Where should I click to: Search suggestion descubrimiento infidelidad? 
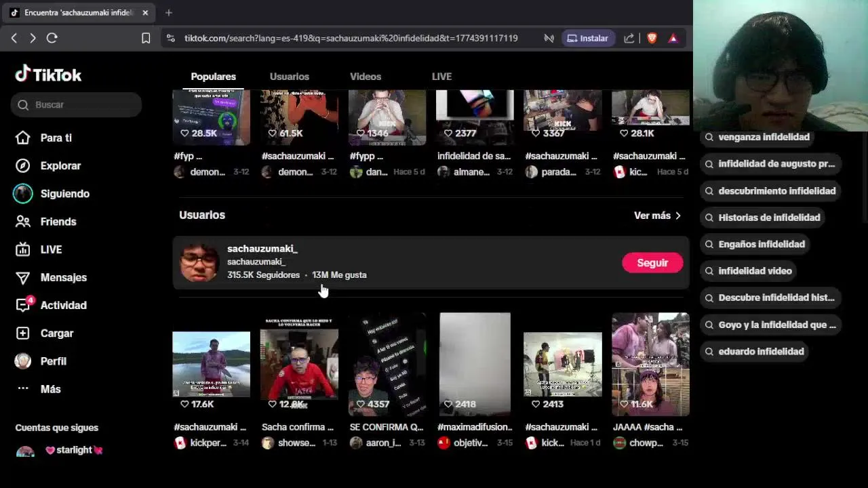click(x=770, y=190)
